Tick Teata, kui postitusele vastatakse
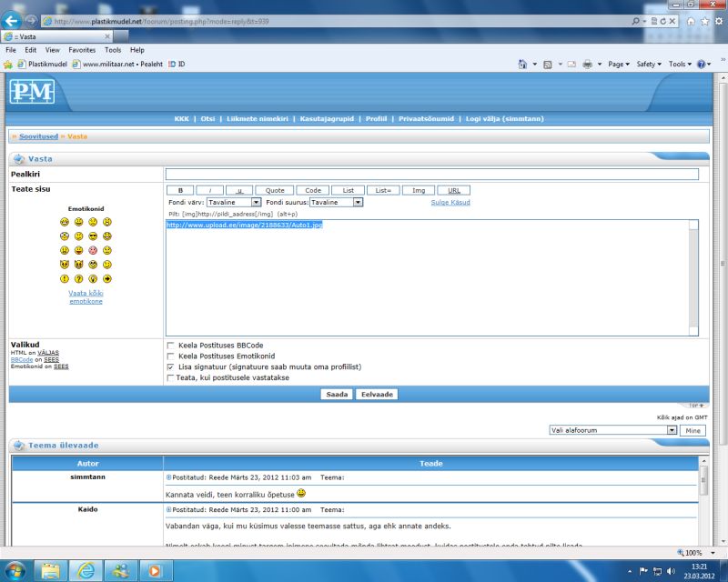The image size is (728, 582). pos(170,377)
